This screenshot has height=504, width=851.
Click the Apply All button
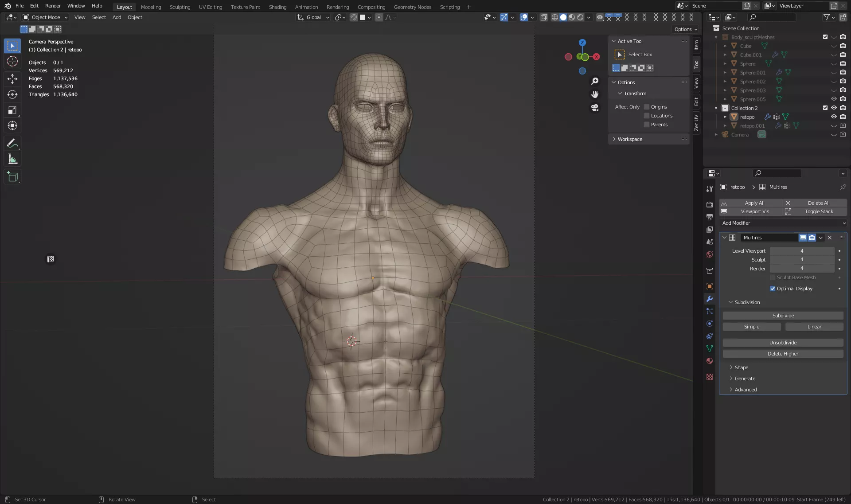[x=754, y=203]
